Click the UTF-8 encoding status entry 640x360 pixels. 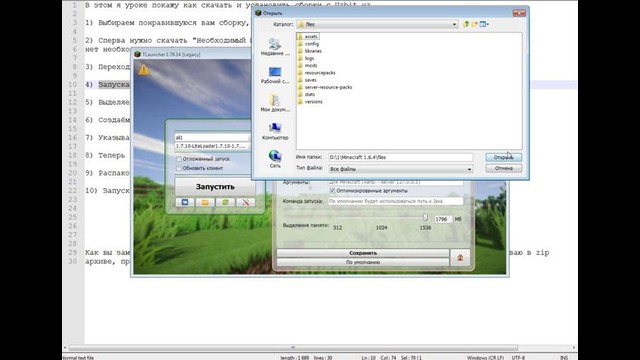pyautogui.click(x=518, y=358)
